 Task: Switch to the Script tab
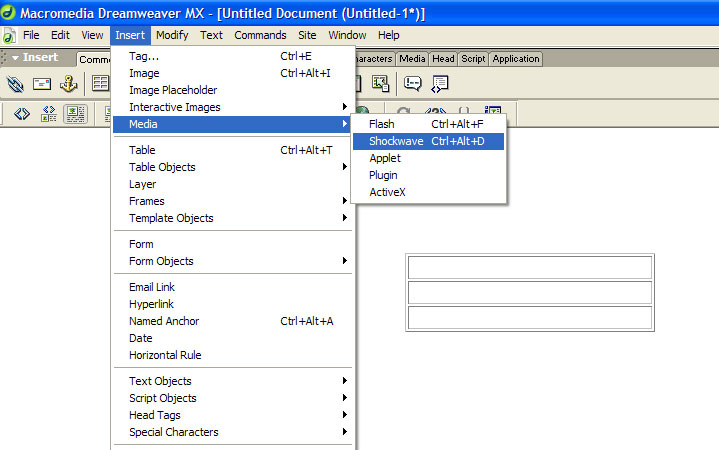coord(473,59)
